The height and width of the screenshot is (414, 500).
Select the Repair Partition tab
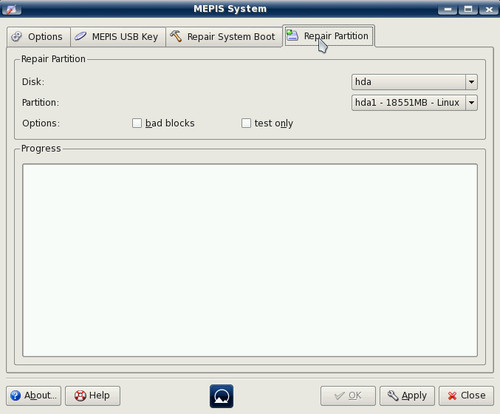coord(329,36)
